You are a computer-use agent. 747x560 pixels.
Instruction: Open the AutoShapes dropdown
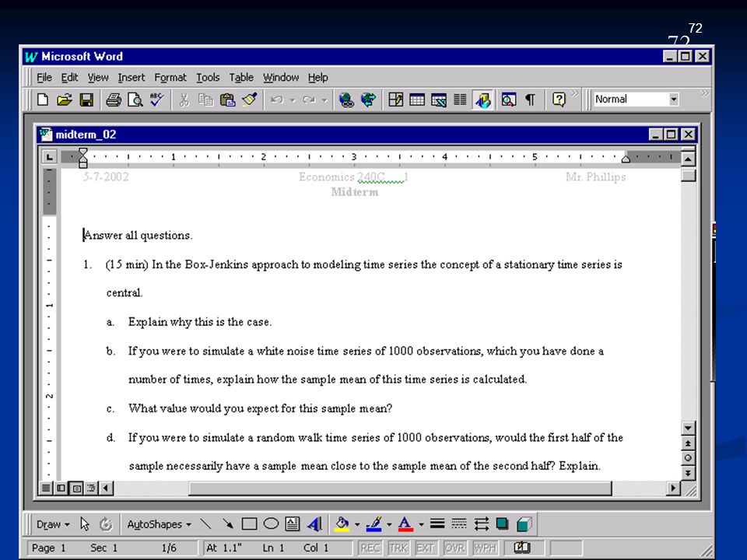click(x=159, y=524)
